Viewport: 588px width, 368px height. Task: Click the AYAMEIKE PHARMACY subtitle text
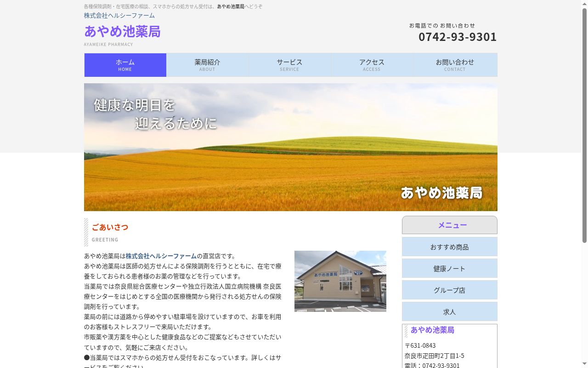pos(108,44)
